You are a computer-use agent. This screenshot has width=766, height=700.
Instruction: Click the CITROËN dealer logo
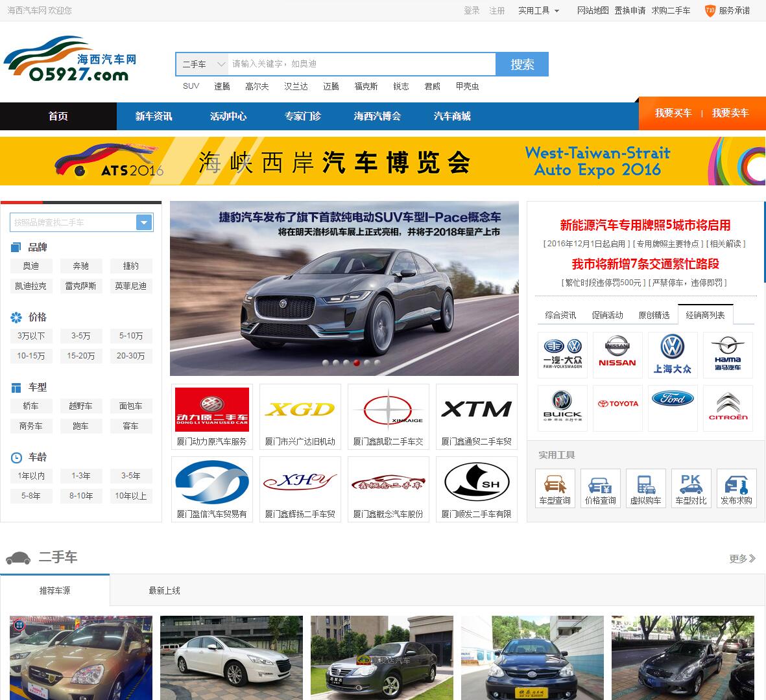click(728, 408)
